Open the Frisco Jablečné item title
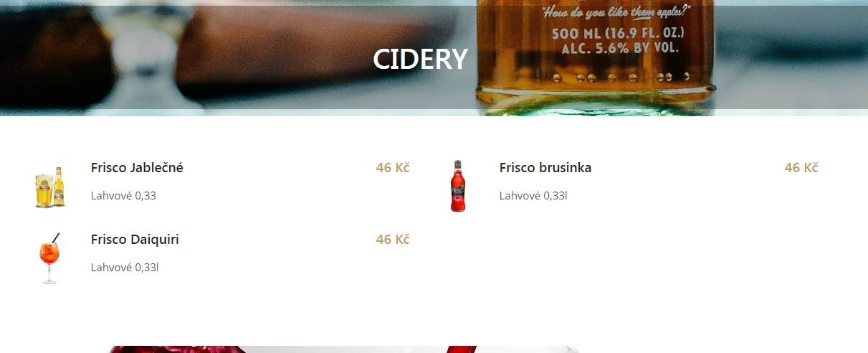Screen dimensions: 868x353 [x=137, y=168]
